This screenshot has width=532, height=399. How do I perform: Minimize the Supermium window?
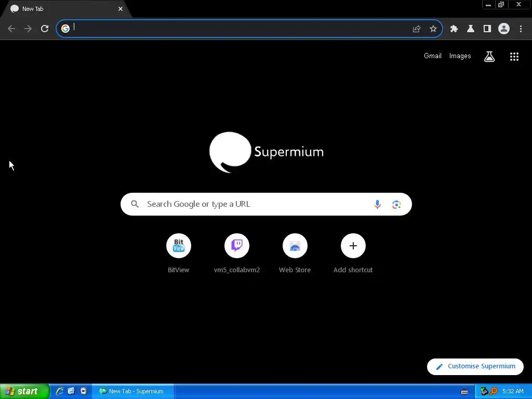pos(488,5)
